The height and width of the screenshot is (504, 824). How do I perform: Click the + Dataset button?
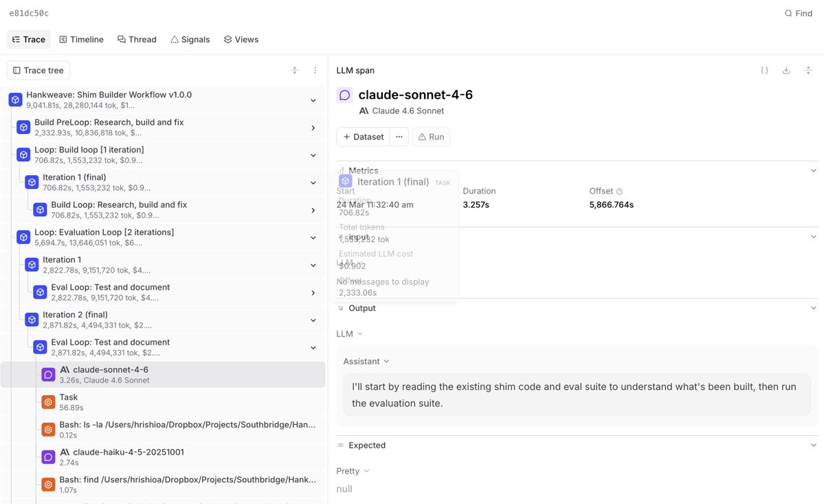coord(363,137)
